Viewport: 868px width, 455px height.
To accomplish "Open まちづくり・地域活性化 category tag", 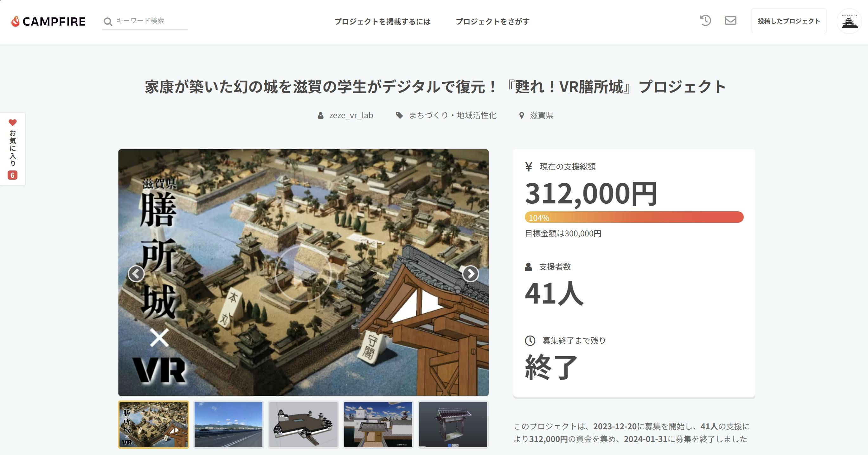I will point(452,116).
